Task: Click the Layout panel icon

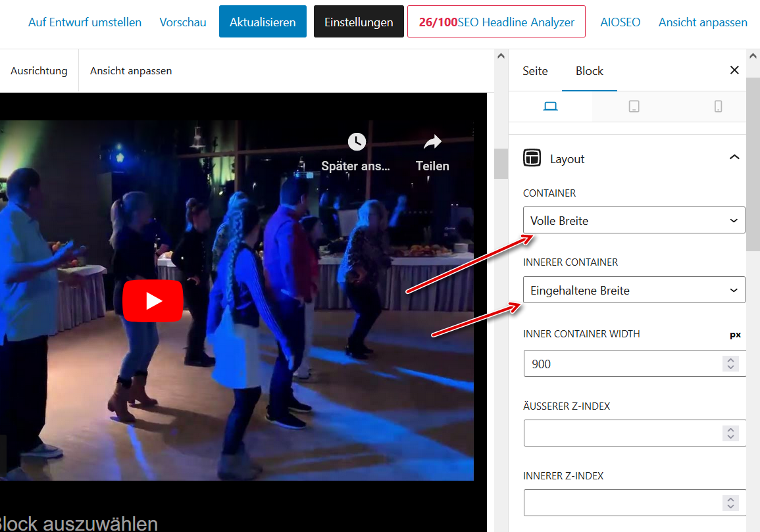Action: pyautogui.click(x=532, y=158)
